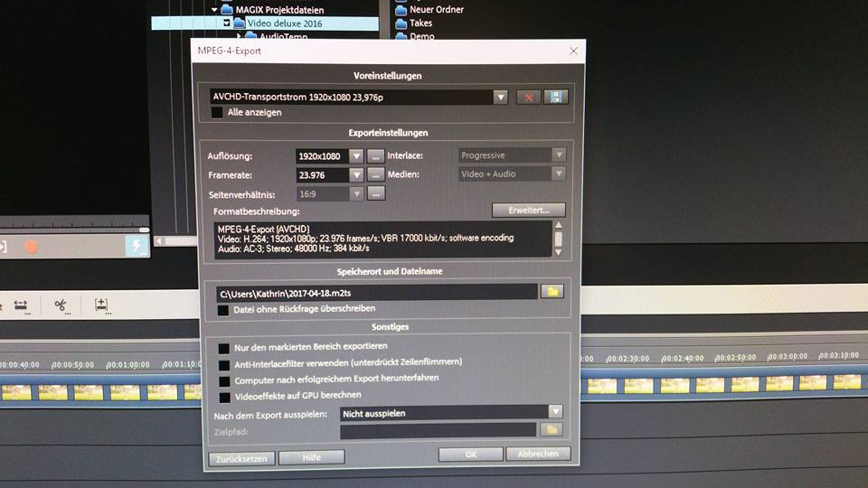Screen dimensions: 868x488
Task: Open the scissors cut tool
Action: click(x=61, y=305)
